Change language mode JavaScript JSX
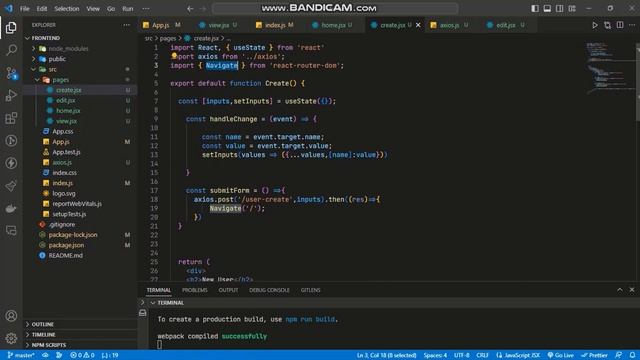The height and width of the screenshot is (360, 640). (518, 355)
